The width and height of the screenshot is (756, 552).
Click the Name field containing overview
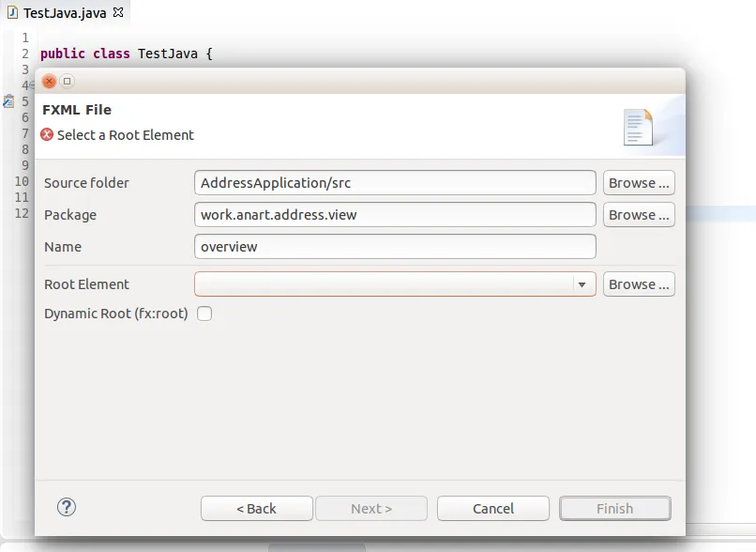click(395, 247)
